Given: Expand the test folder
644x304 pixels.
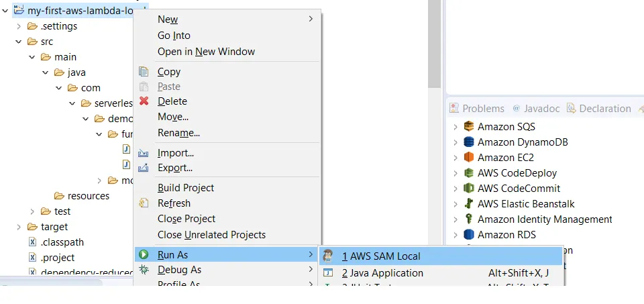Looking at the screenshot, I should click(32, 211).
